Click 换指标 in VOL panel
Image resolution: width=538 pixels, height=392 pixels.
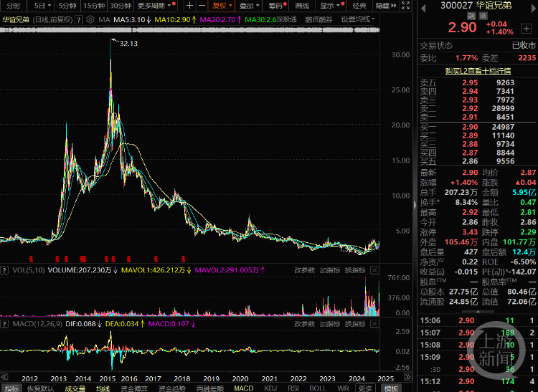(x=355, y=270)
